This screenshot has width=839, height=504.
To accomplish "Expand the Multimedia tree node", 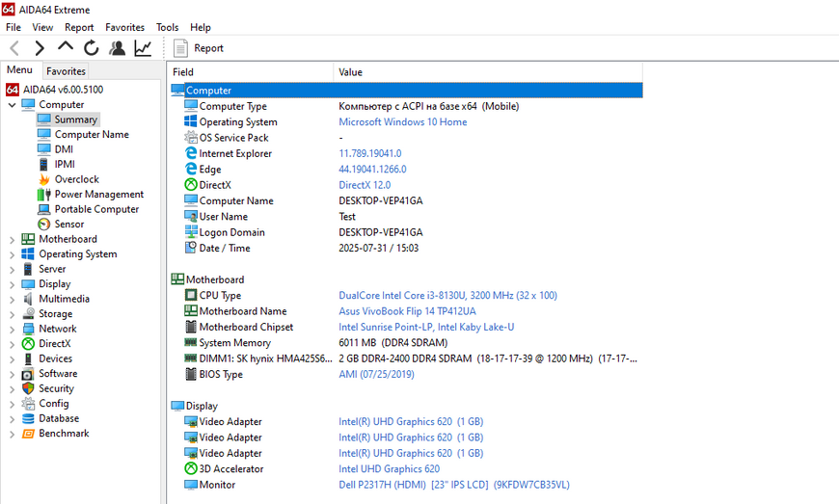I will [x=12, y=300].
